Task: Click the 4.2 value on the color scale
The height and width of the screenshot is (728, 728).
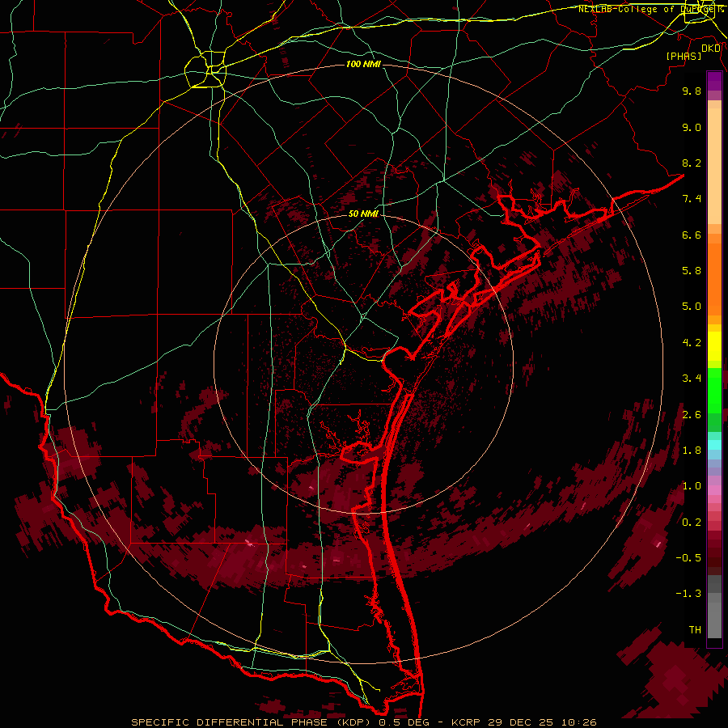Action: [x=692, y=343]
